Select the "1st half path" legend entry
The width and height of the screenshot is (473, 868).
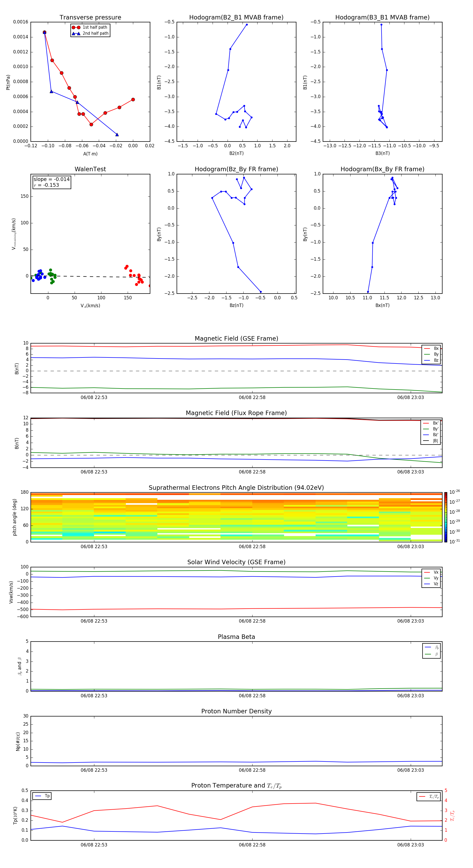pyautogui.click(x=90, y=27)
